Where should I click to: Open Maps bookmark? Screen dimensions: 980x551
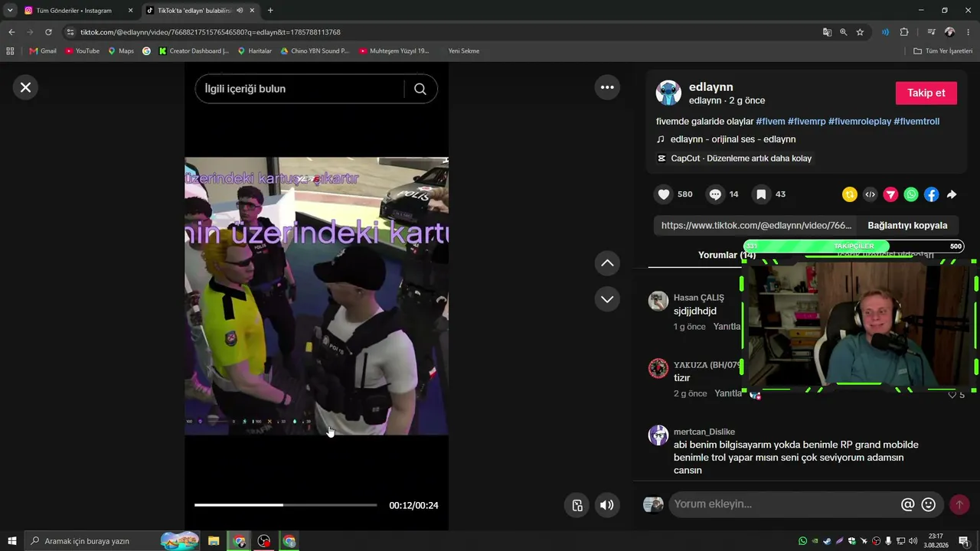121,51
